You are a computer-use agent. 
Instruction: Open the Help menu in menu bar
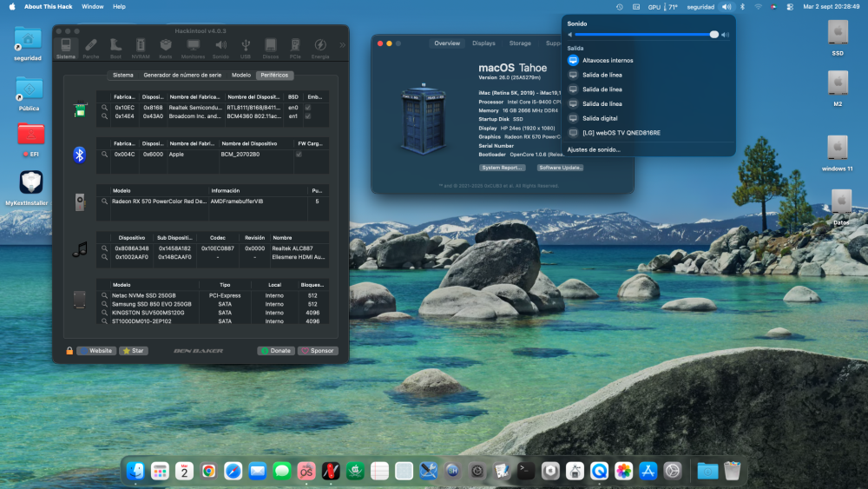tap(119, 7)
